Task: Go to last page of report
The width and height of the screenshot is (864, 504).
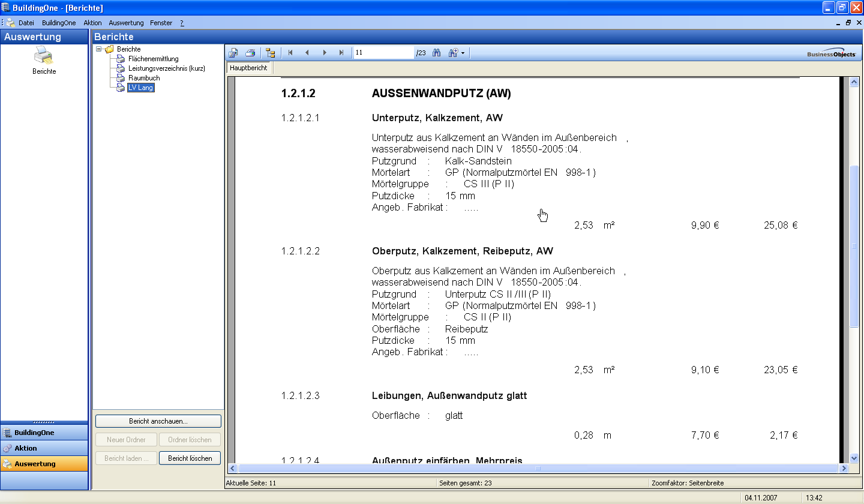Action: click(x=341, y=53)
